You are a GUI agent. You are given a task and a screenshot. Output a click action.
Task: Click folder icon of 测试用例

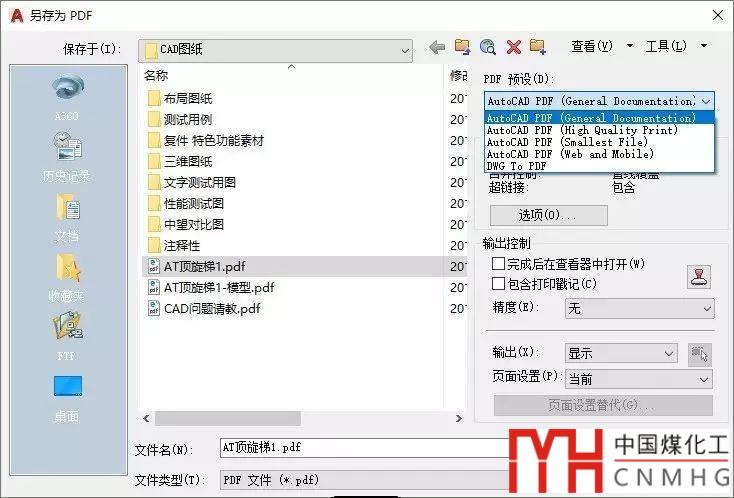pyautogui.click(x=154, y=119)
